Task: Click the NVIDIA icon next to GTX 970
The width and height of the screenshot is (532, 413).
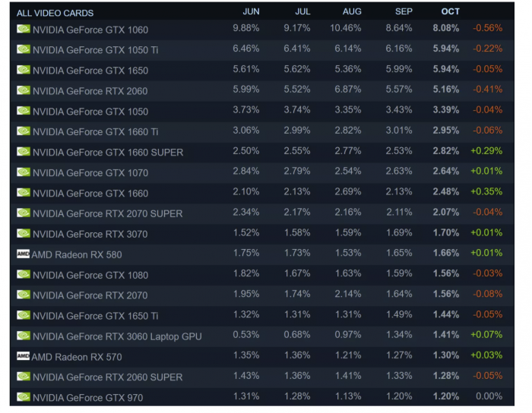Action: point(24,397)
